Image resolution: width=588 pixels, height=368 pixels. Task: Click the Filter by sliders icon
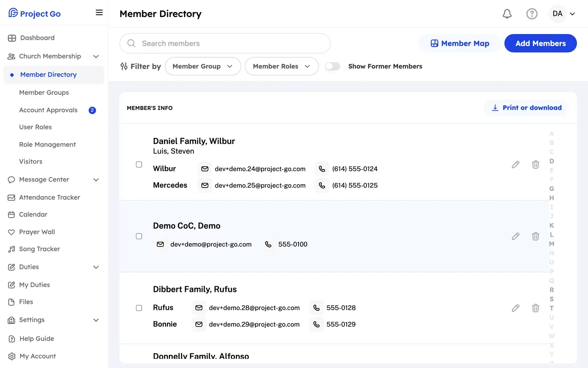(x=124, y=66)
